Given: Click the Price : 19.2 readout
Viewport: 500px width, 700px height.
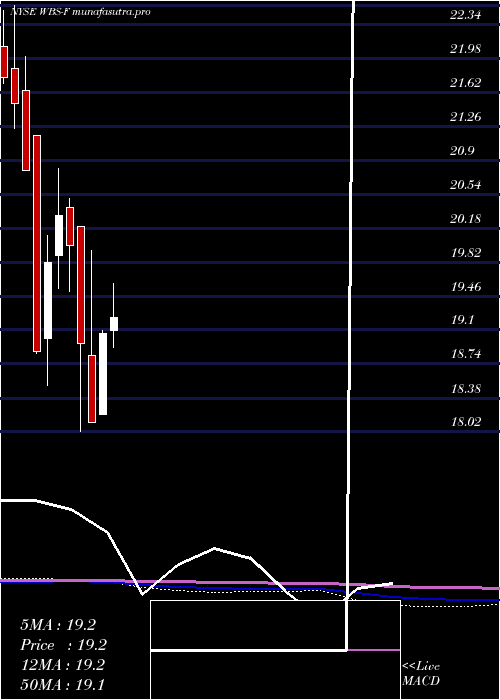Looking at the screenshot, I should [63, 645].
